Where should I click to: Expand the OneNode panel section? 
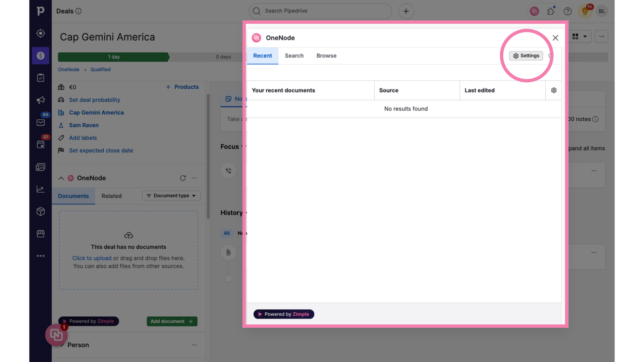coord(61,178)
